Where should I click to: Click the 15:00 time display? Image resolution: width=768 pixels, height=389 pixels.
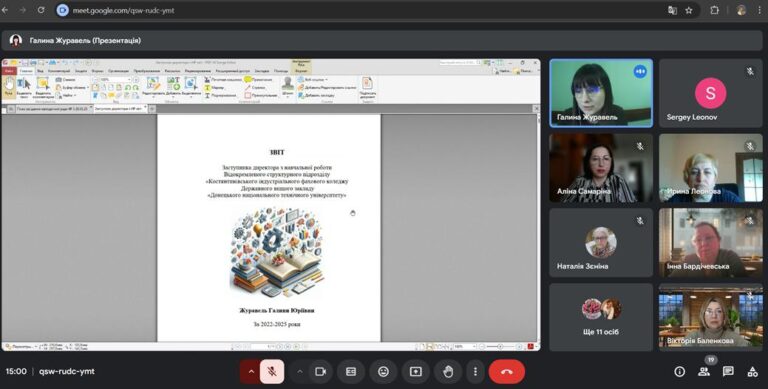pyautogui.click(x=16, y=371)
